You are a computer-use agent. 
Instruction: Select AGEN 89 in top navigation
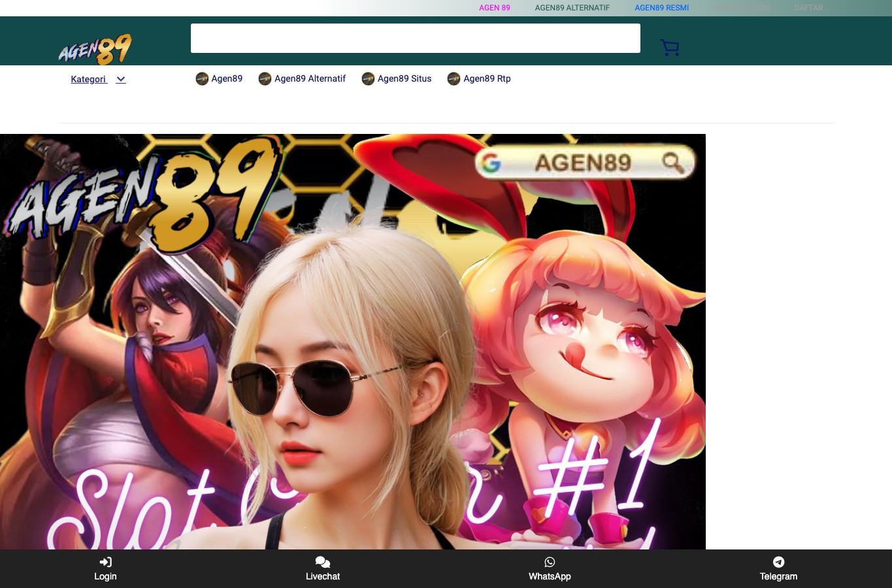[x=495, y=8]
